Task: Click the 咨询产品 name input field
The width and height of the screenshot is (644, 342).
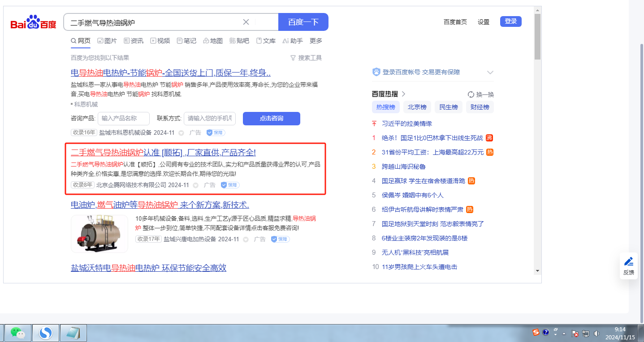Action: (x=124, y=119)
